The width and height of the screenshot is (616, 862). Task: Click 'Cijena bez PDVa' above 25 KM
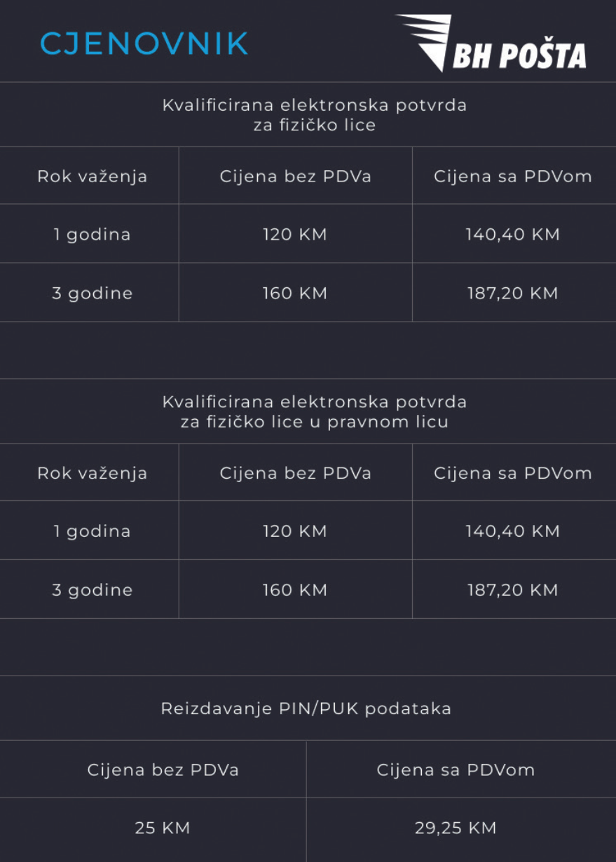(163, 770)
